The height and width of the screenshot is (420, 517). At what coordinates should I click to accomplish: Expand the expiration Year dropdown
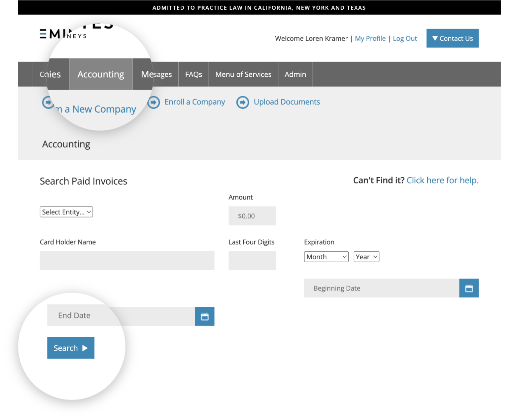point(366,257)
